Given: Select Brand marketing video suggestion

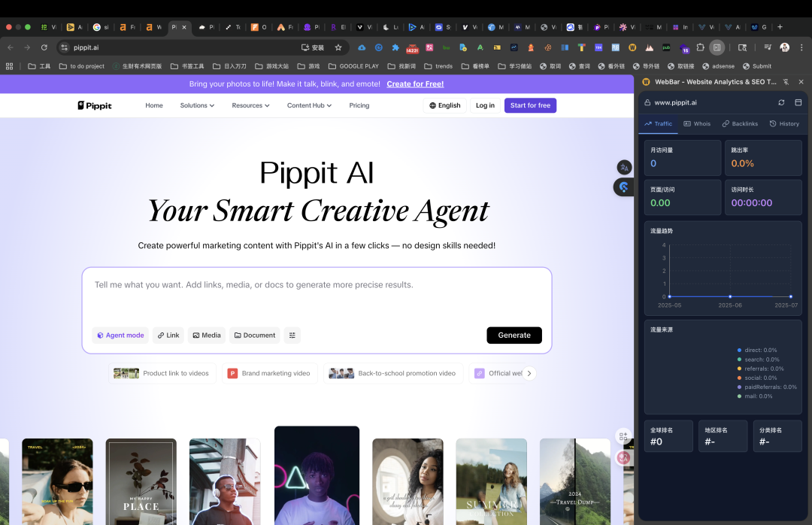Looking at the screenshot, I should click(x=270, y=373).
